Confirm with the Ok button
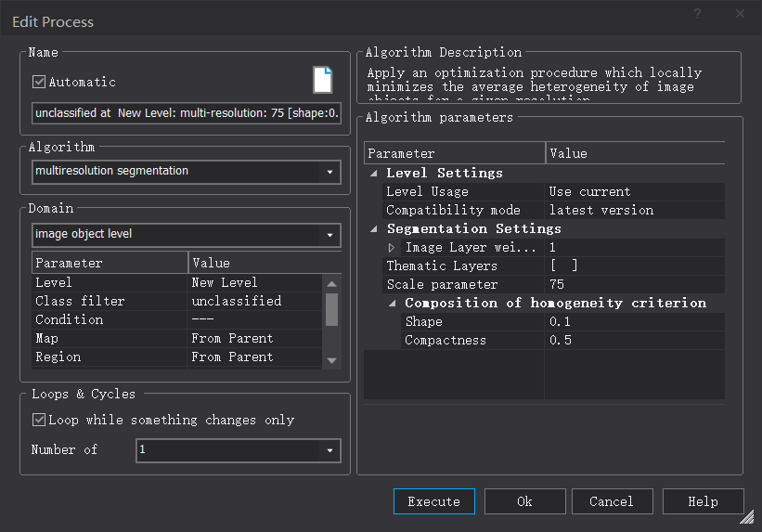The height and width of the screenshot is (532, 762). point(524,501)
